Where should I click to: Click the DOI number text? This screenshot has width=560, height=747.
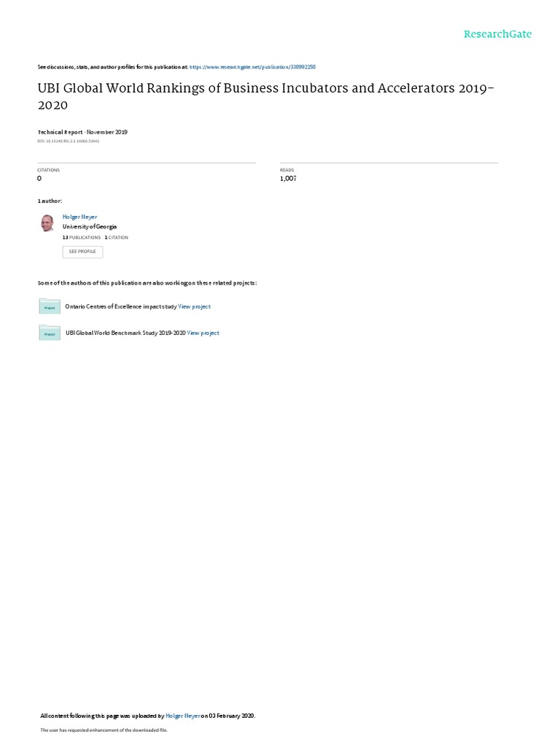tap(68, 141)
